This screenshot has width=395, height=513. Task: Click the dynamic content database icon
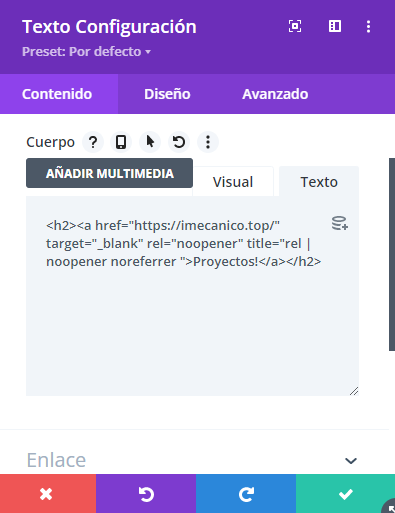point(340,223)
